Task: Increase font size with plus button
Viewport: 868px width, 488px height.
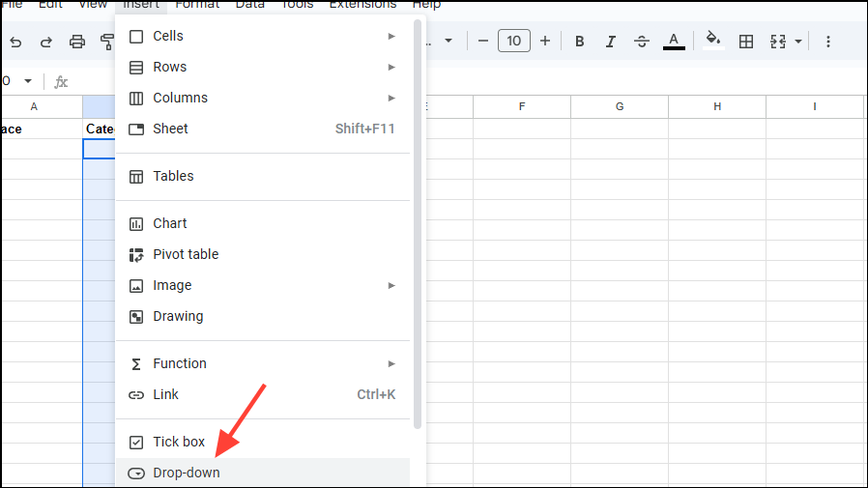Action: pyautogui.click(x=545, y=41)
